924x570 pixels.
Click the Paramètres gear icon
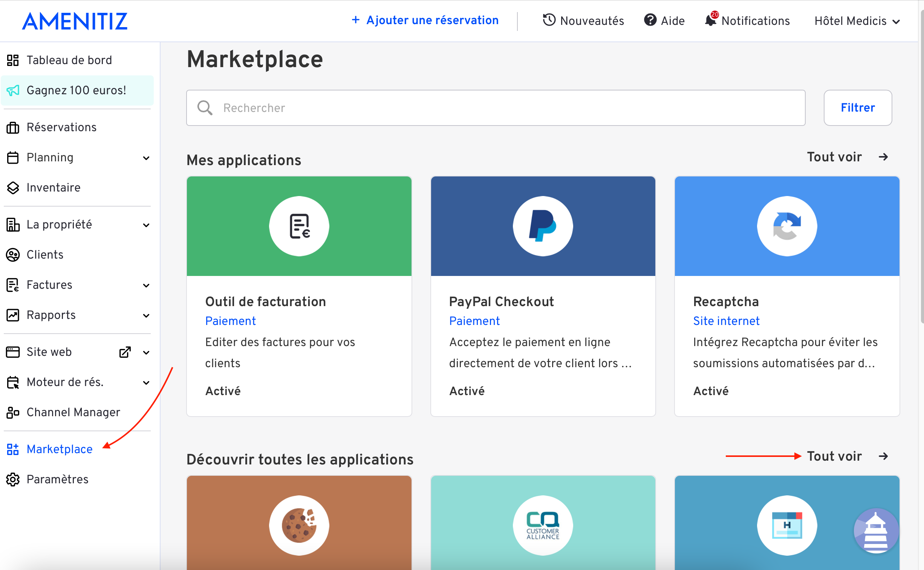tap(13, 480)
